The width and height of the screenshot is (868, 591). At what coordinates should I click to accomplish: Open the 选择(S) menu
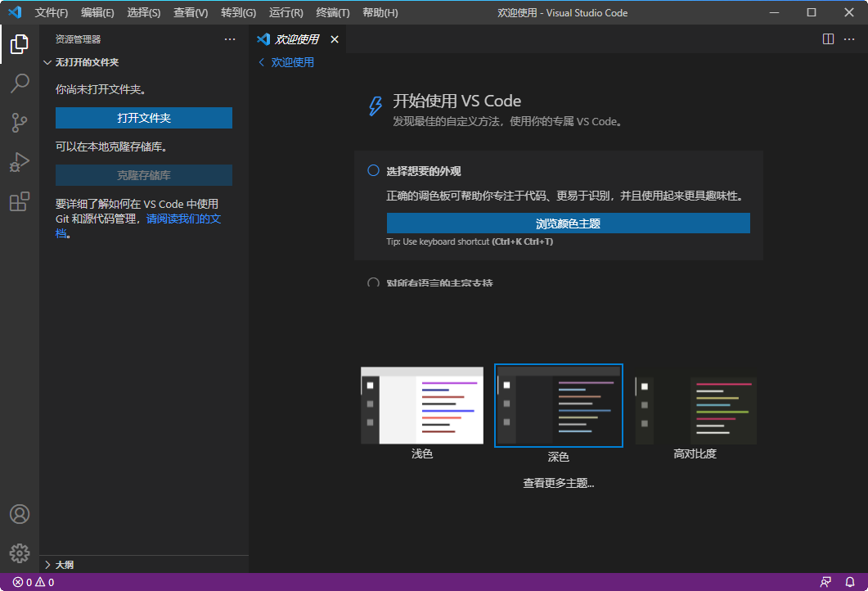143,13
